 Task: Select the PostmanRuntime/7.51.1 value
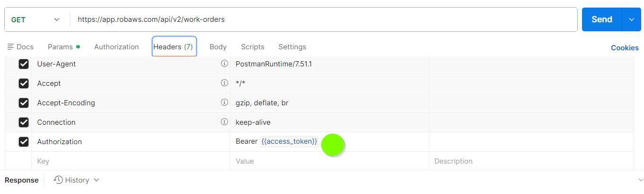(274, 64)
